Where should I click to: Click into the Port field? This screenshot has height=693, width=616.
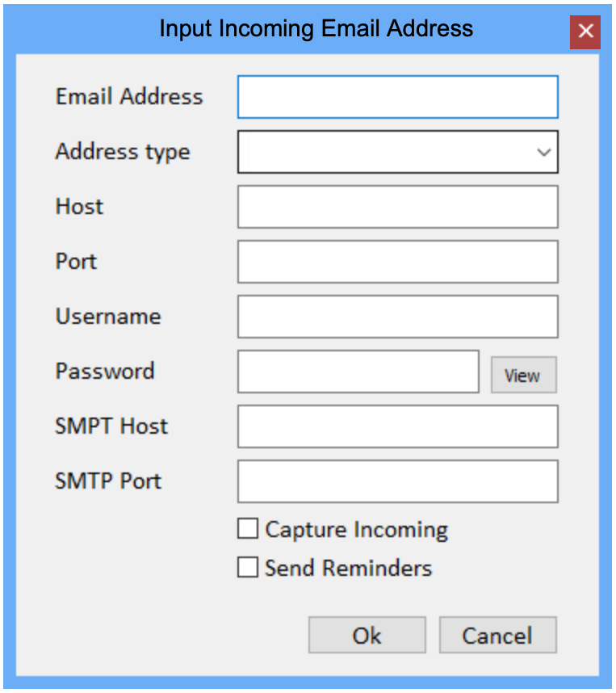397,262
